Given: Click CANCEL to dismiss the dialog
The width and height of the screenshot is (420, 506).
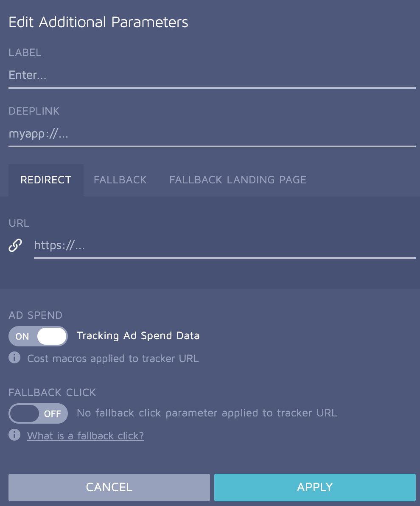Looking at the screenshot, I should click(x=109, y=487).
